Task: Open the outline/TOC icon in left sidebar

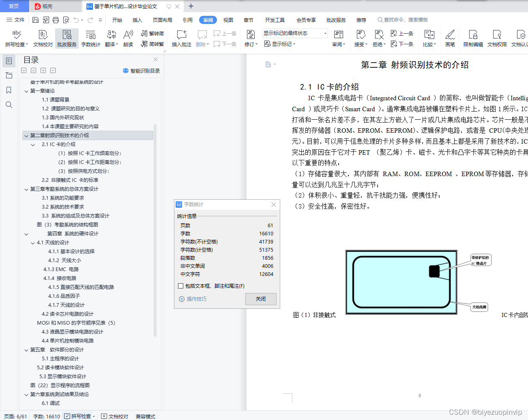Action: (9, 61)
